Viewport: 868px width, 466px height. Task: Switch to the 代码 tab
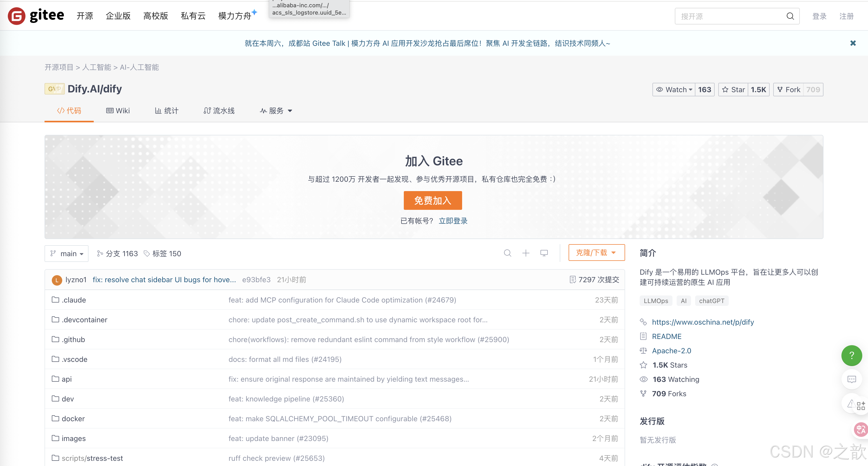click(x=69, y=111)
